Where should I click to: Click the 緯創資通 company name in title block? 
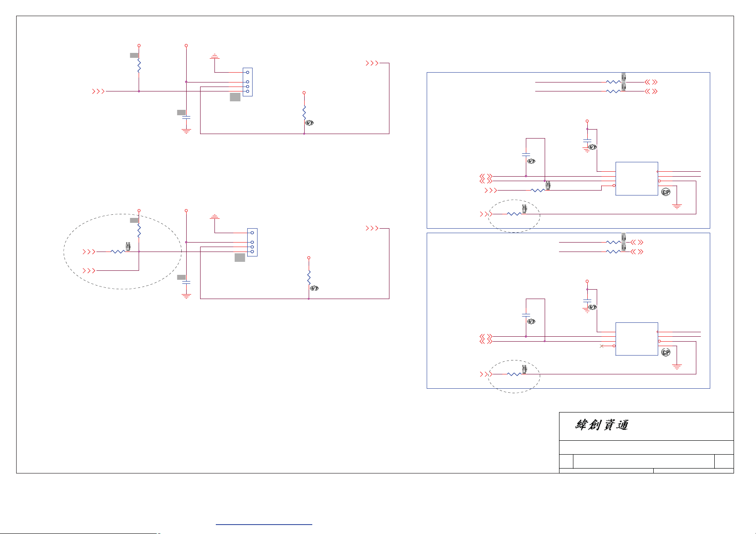pos(602,425)
